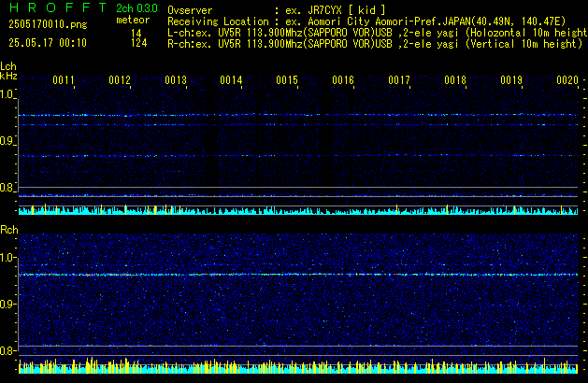Click the Ovserver JR7CYX line

click(x=277, y=10)
